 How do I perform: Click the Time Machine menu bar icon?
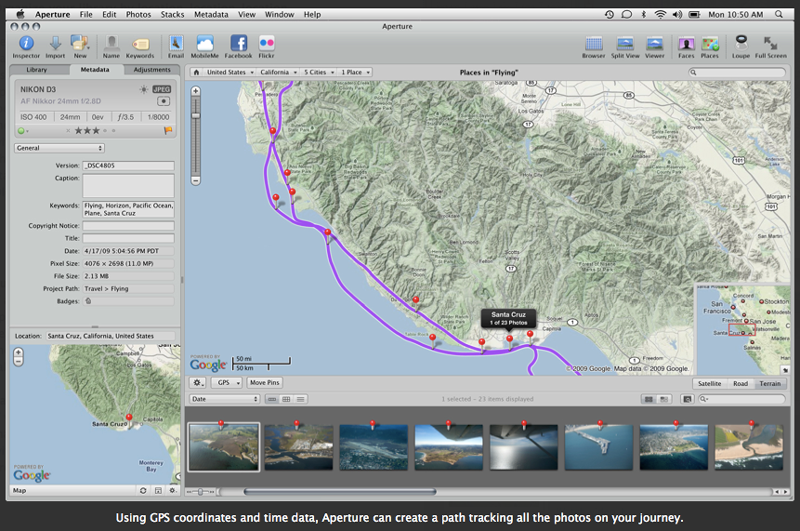pyautogui.click(x=609, y=14)
